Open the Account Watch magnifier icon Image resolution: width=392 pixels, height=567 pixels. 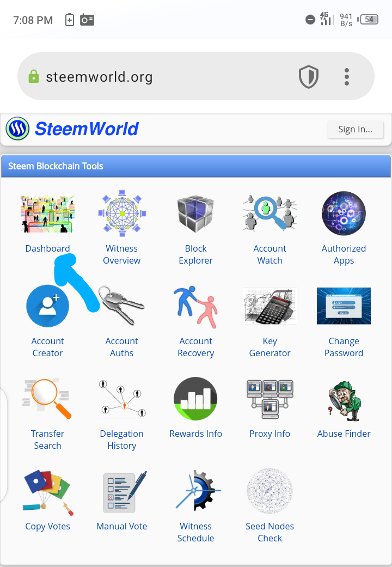click(x=269, y=212)
